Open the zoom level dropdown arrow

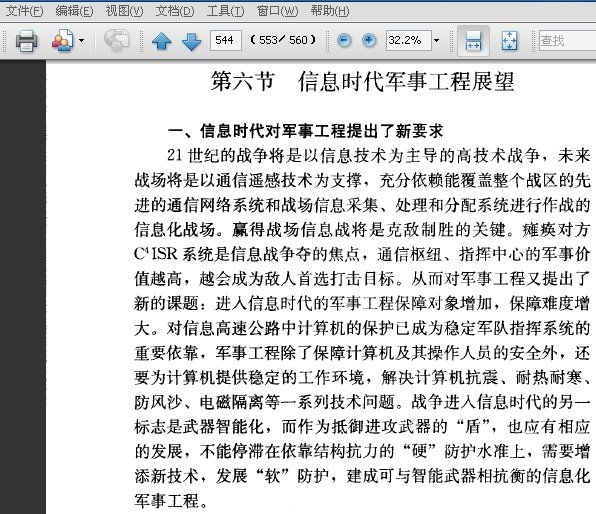[x=436, y=40]
